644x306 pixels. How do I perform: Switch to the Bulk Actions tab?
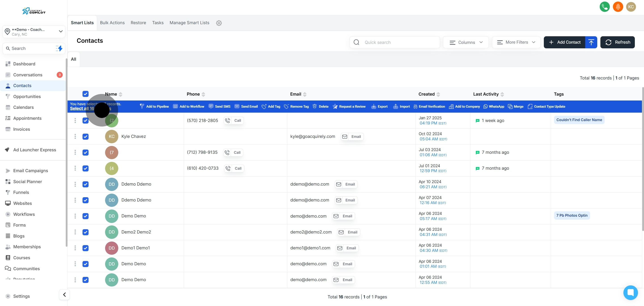pyautogui.click(x=112, y=23)
